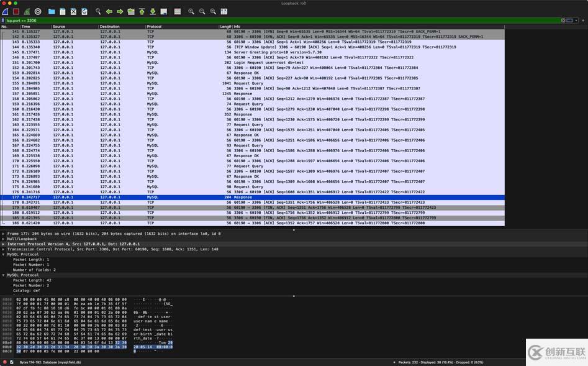The image size is (588, 366).
Task: Find a packet with the magnifier icon
Action: (98, 12)
